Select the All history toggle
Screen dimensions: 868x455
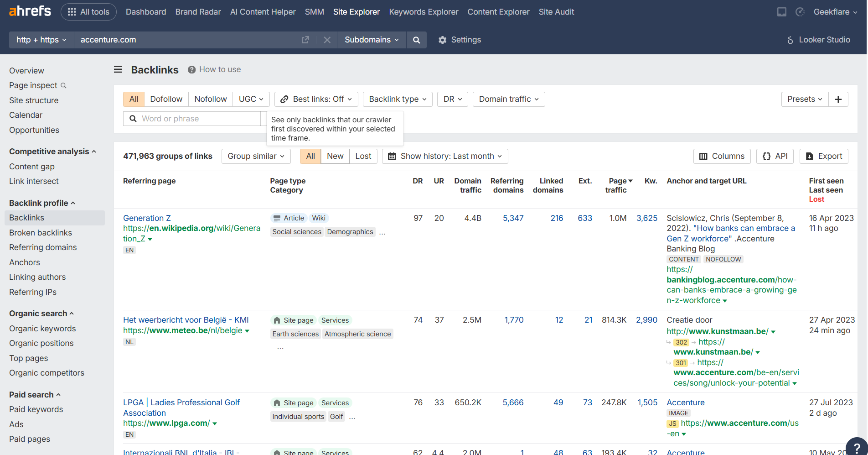pos(310,156)
